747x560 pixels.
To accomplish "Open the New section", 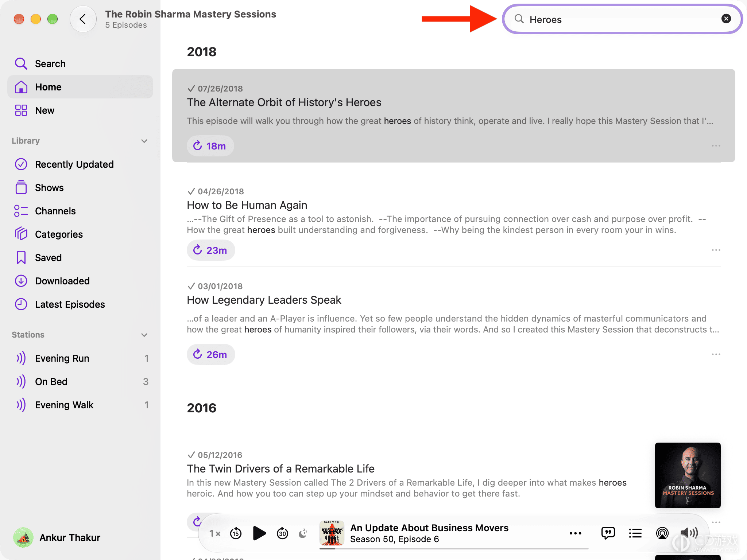I will click(x=80, y=110).
